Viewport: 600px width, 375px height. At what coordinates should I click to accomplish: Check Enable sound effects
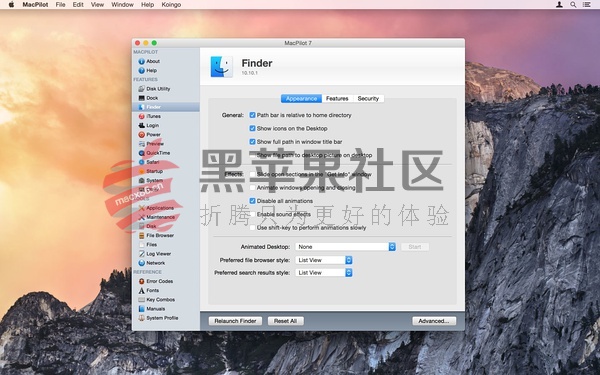[252, 214]
